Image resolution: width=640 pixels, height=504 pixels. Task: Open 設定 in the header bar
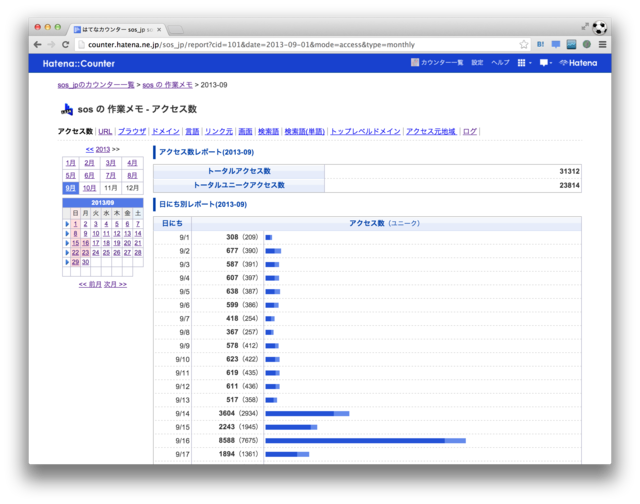pyautogui.click(x=477, y=62)
